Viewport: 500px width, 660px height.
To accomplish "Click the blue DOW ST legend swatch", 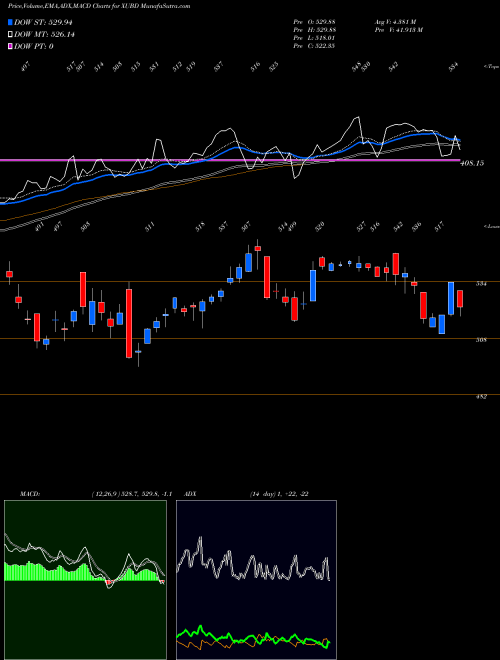I will pyautogui.click(x=11, y=22).
